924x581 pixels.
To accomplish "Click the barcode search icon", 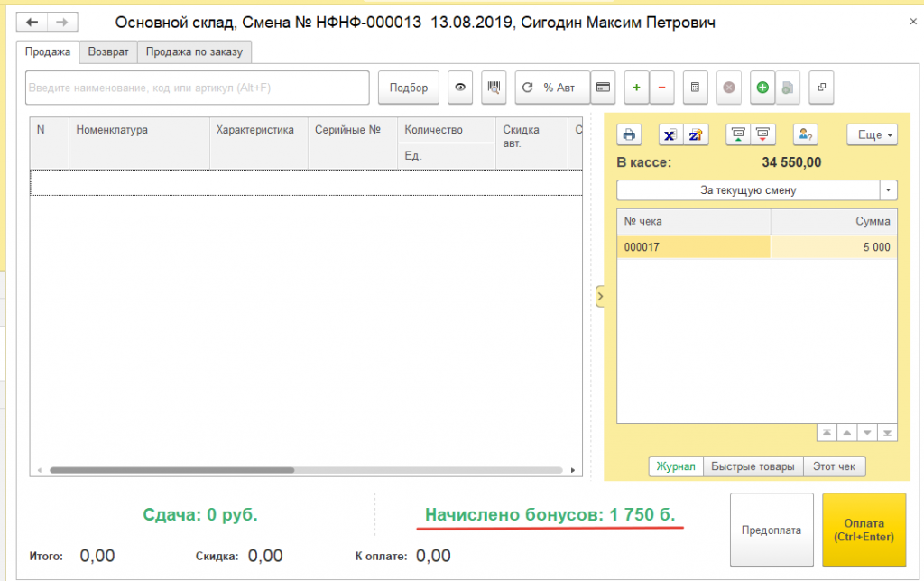I will (x=494, y=88).
